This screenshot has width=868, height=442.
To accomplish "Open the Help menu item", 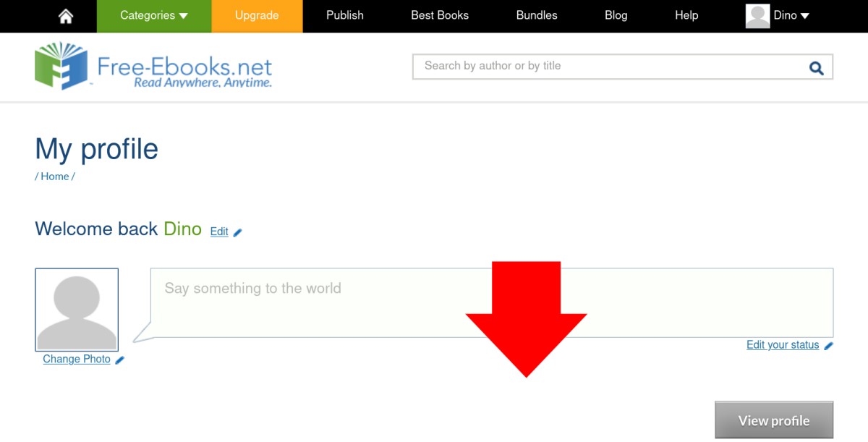I will 686,15.
